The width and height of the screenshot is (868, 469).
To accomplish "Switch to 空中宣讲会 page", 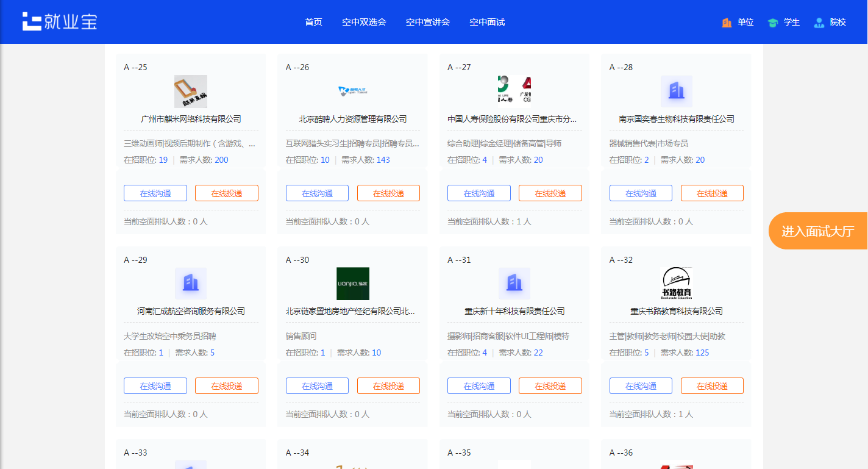I will click(427, 22).
